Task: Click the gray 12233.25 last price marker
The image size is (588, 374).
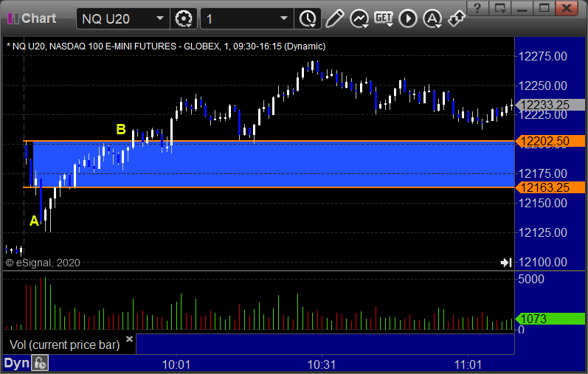Action: (550, 105)
